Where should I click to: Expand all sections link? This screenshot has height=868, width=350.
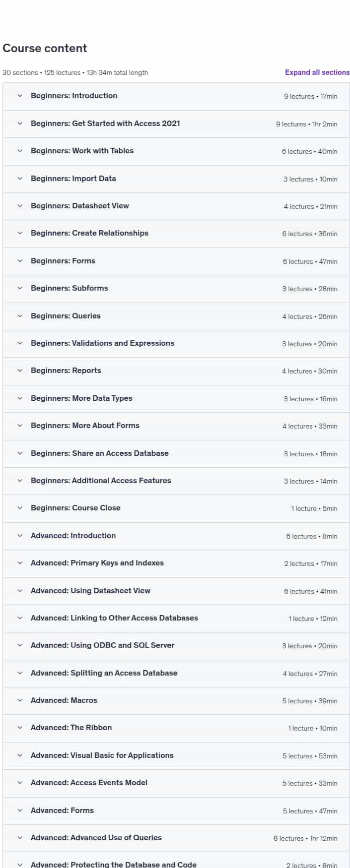click(x=317, y=72)
